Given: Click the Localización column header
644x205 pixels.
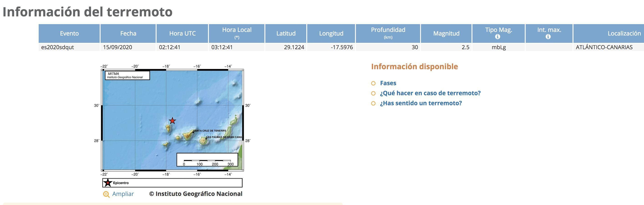Looking at the screenshot, I should 609,34.
